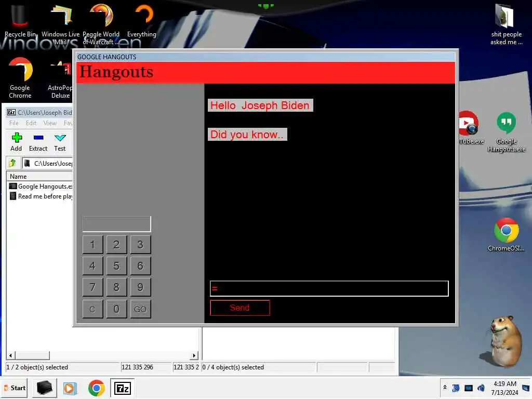Launch AstroPop Deluxe desktop icon
532x399 pixels.
pyautogui.click(x=60, y=78)
